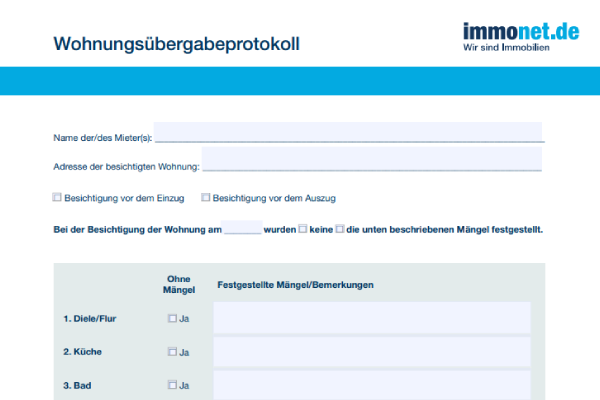
Task: Click the immonet.de logo
Action: pyautogui.click(x=521, y=32)
